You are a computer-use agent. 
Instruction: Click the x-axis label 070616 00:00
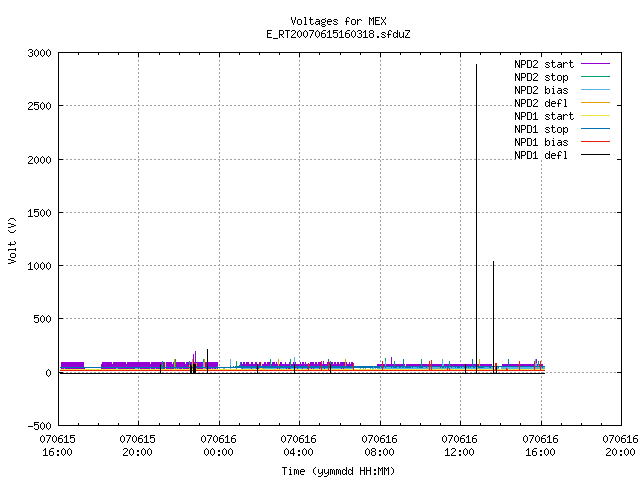pyautogui.click(x=218, y=446)
